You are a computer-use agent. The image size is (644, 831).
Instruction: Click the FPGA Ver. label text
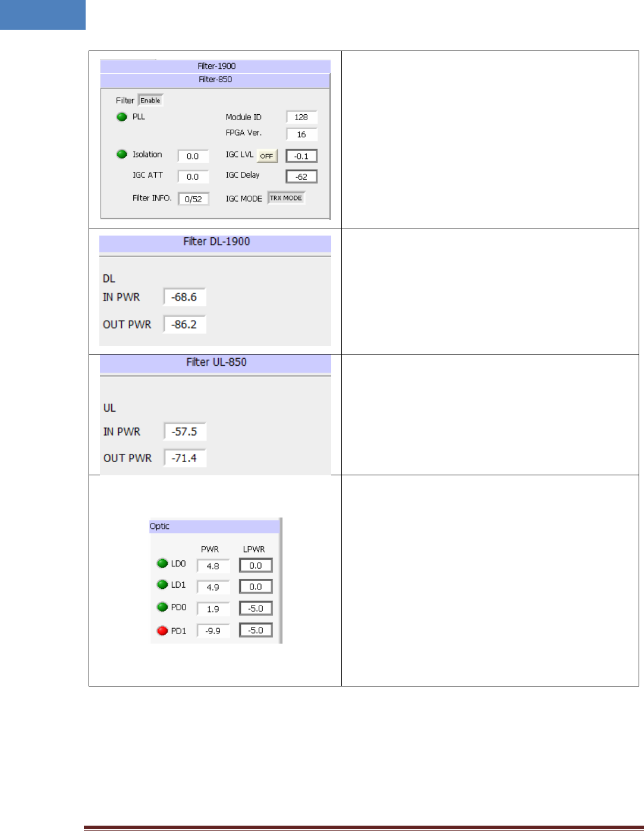click(x=244, y=133)
